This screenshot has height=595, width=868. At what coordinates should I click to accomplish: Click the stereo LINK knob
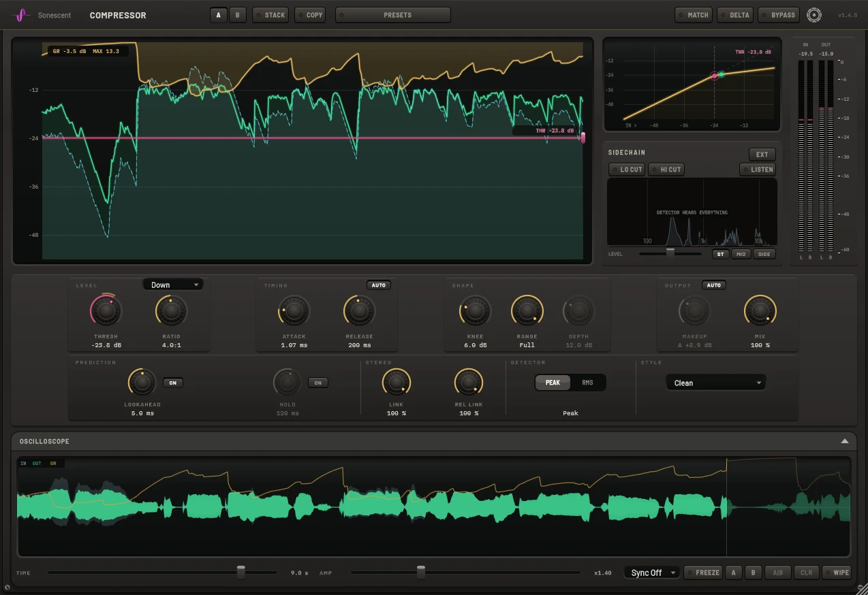coord(397,383)
